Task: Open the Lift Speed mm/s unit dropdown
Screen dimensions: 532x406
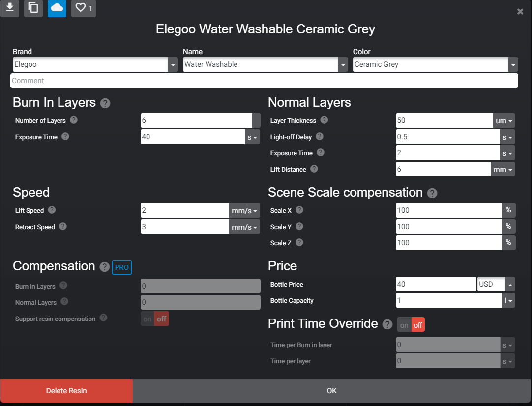Action: pyautogui.click(x=244, y=210)
